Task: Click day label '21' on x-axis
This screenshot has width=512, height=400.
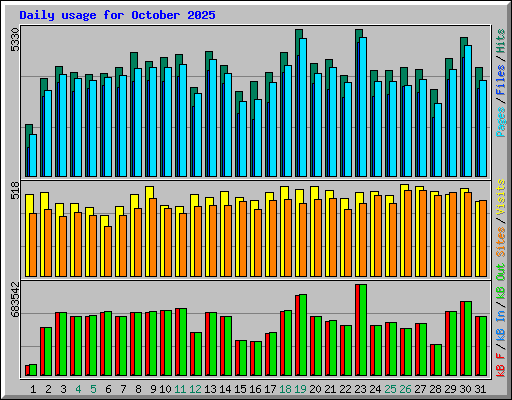Action: 330,389
